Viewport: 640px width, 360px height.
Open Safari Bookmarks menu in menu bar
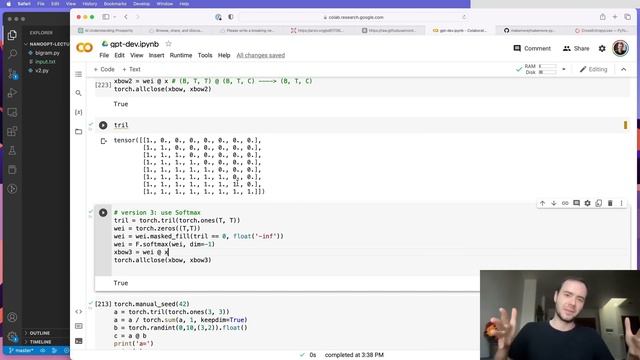click(x=115, y=4)
